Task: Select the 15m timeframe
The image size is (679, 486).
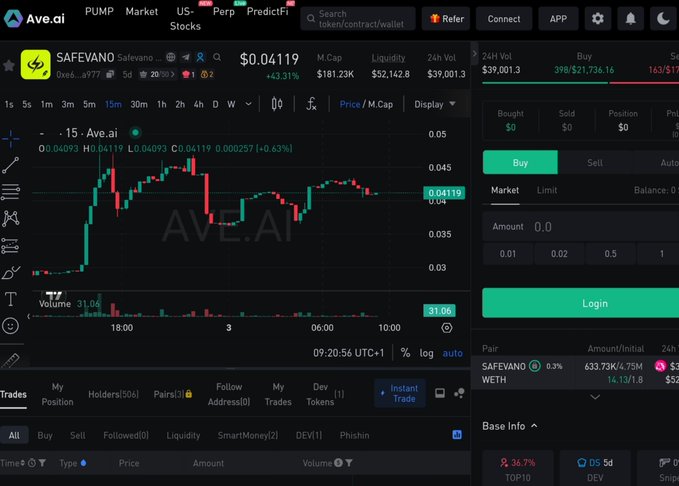Action: coord(113,104)
